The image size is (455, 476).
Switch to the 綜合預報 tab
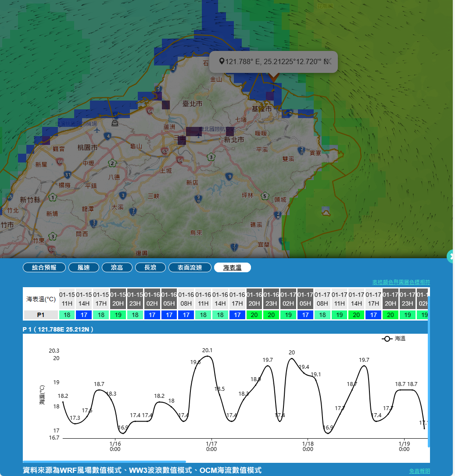click(x=44, y=267)
